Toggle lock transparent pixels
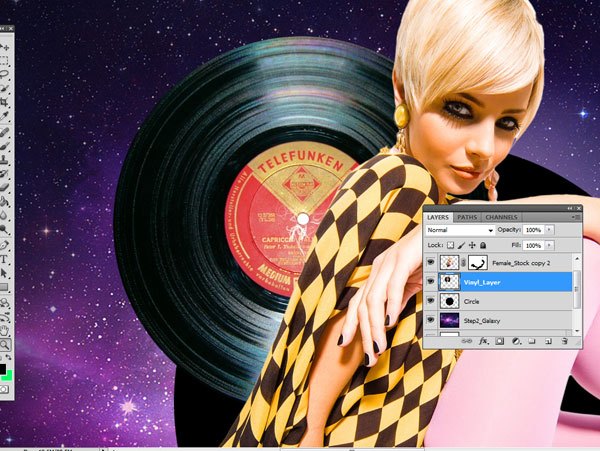Screen dimensions: 600x451 [x=451, y=245]
